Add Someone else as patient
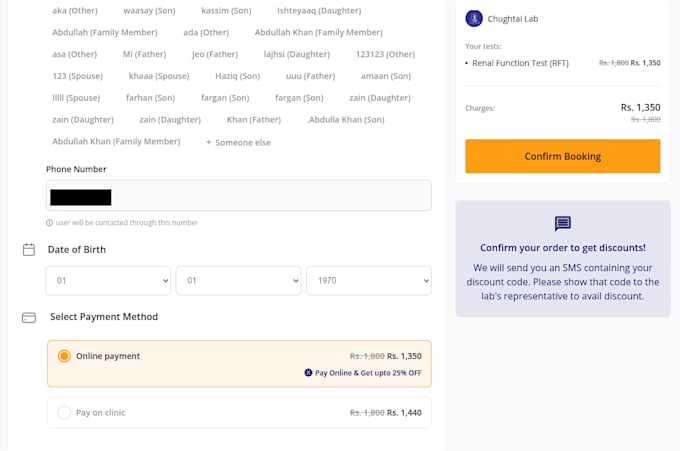This screenshot has width=680, height=451. [x=239, y=143]
